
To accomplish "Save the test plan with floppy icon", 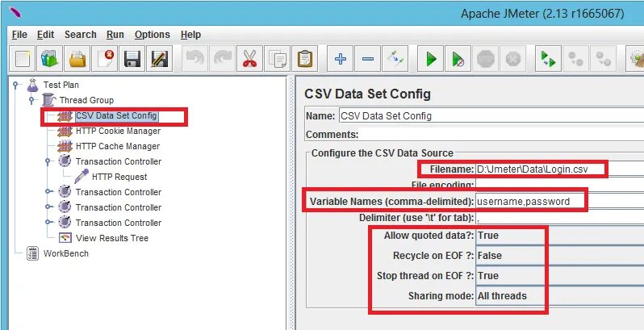I will 132,59.
